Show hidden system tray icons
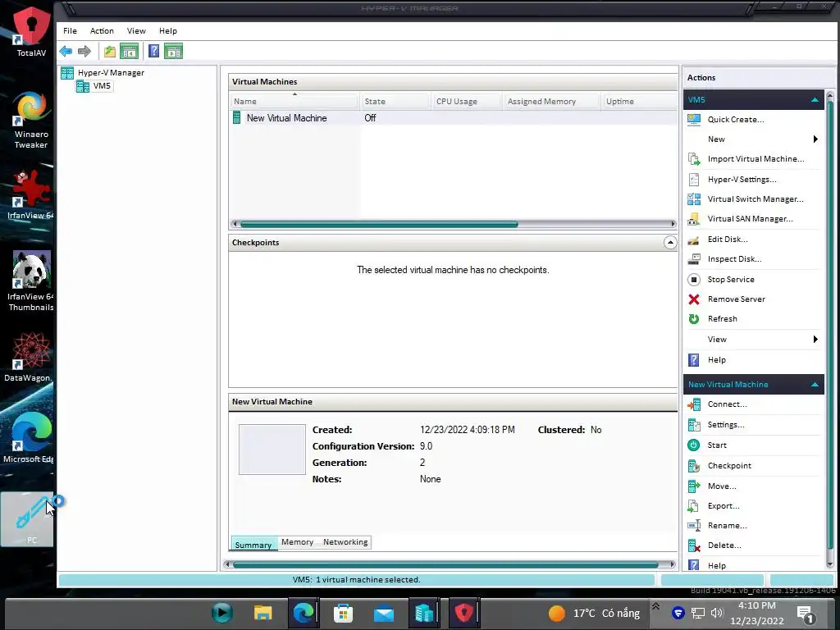Screen dimensions: 840x630 (x=655, y=606)
